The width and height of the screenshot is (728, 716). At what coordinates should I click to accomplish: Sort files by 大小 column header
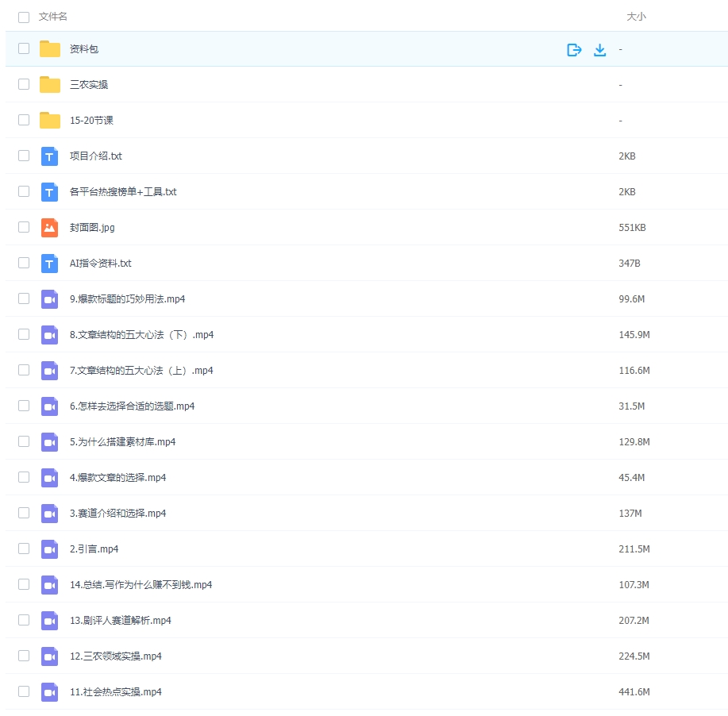(x=636, y=17)
